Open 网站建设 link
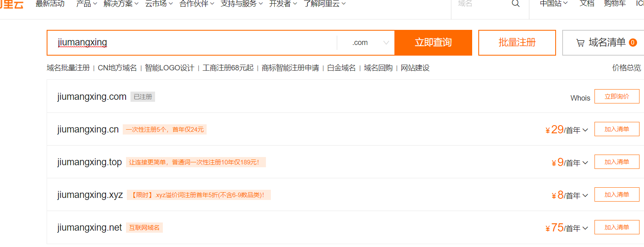 pos(415,68)
